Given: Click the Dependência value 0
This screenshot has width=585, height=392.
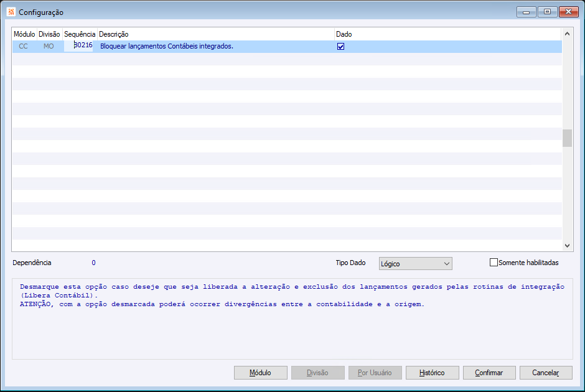Looking at the screenshot, I should coord(93,263).
